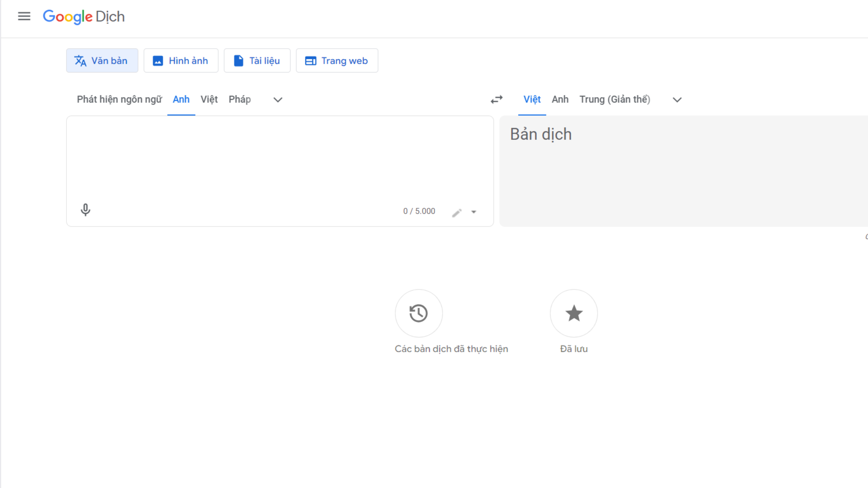Open Tài liệu document translation

click(257, 61)
